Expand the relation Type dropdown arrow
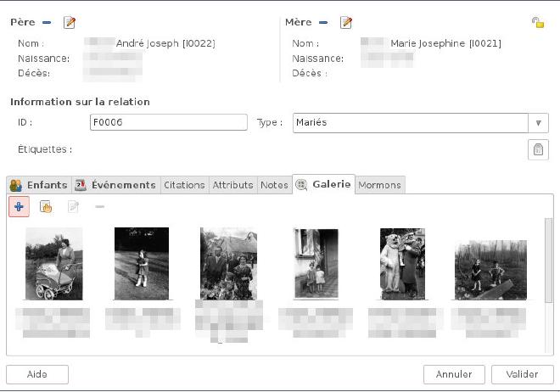This screenshot has height=392, width=560. pyautogui.click(x=538, y=123)
